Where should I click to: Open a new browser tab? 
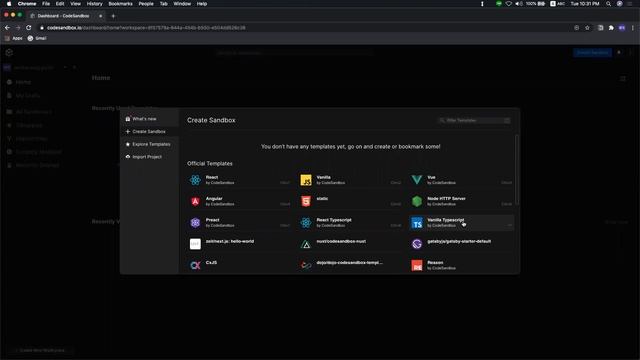click(113, 16)
